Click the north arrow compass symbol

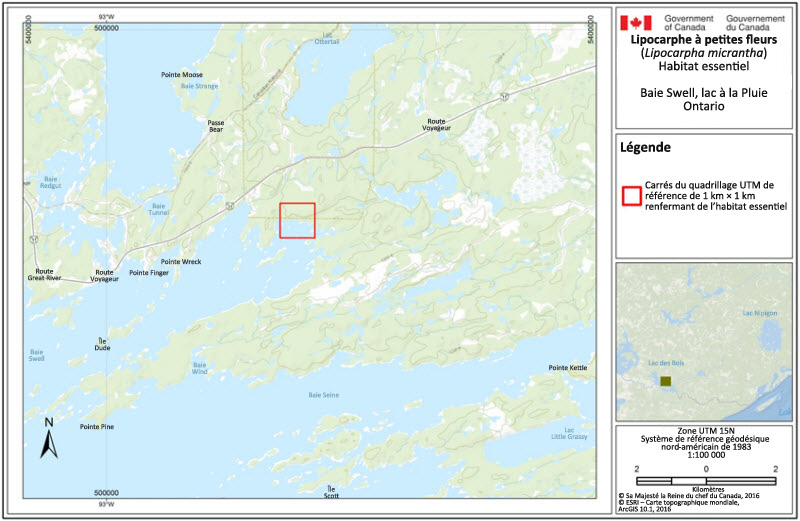tap(48, 439)
